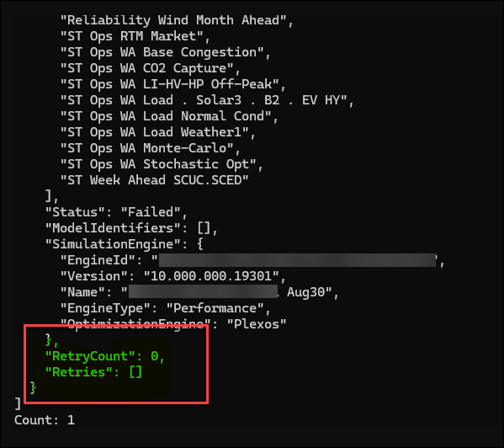Select the "Plexos" optimization engine value

click(x=257, y=324)
